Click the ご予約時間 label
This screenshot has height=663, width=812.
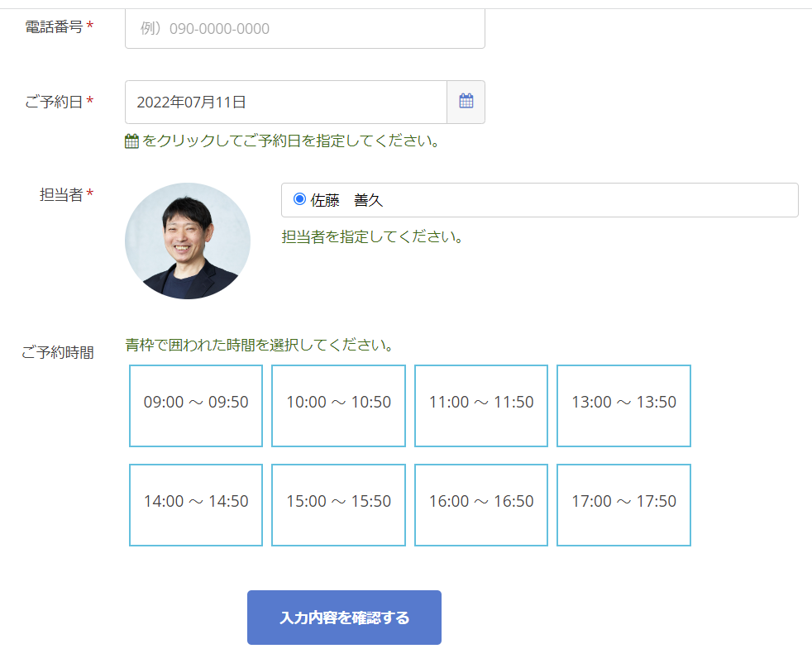point(58,352)
